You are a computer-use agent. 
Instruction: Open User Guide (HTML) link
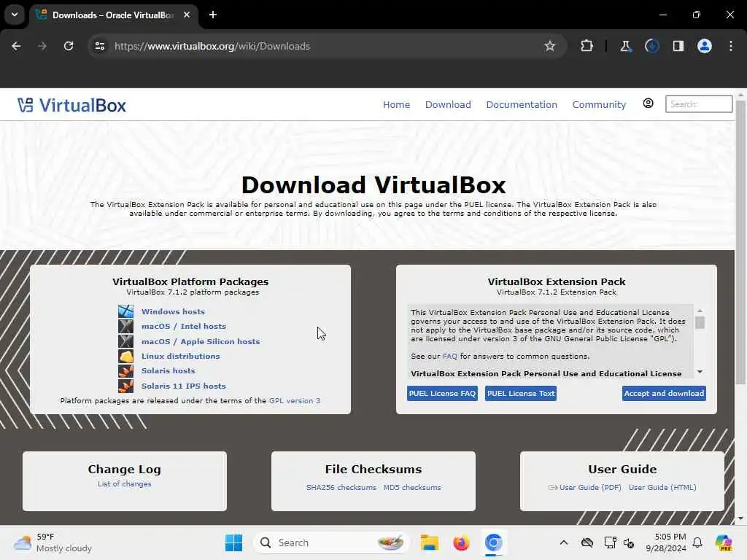tap(662, 487)
